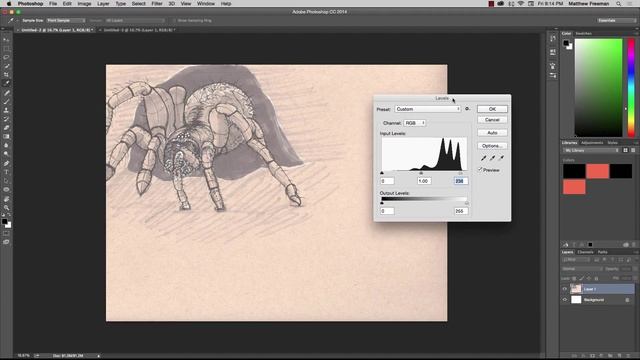Switch to the Channels tab
640x360 pixels.
click(x=585, y=252)
